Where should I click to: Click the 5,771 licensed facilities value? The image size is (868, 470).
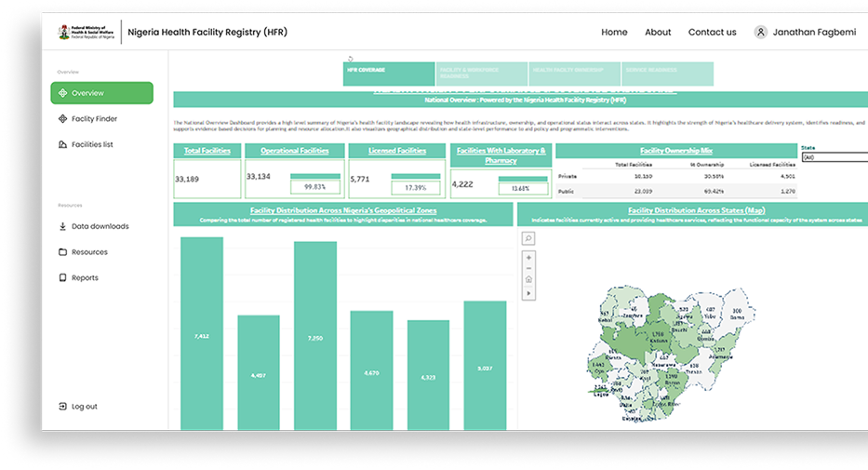tap(360, 180)
